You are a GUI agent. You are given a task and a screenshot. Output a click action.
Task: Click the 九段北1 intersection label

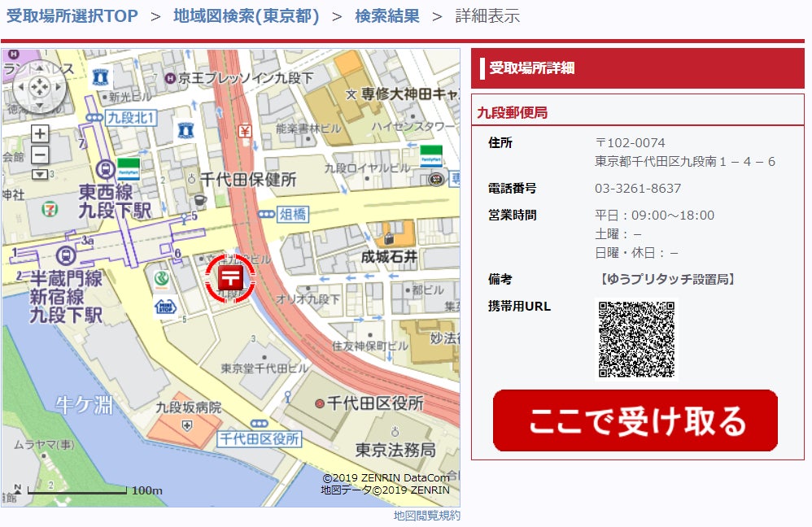131,118
